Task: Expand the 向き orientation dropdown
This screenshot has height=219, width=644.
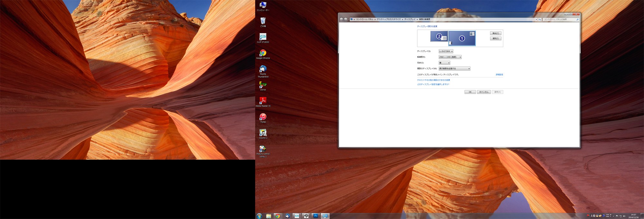Action: point(444,63)
